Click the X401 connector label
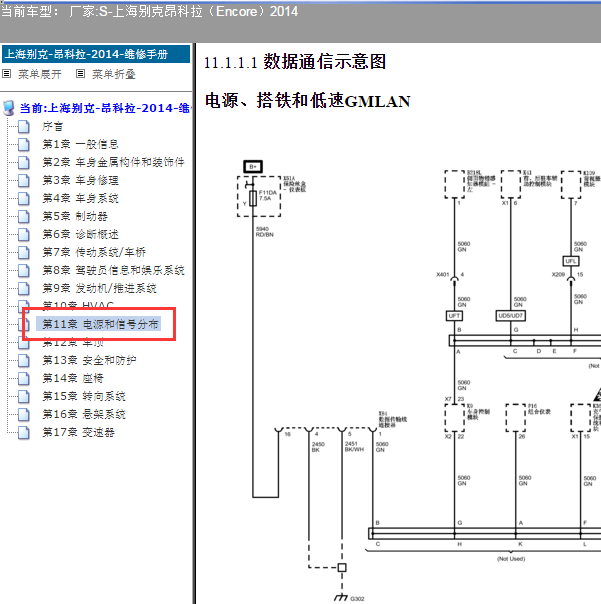The image size is (601, 604). pos(443,275)
